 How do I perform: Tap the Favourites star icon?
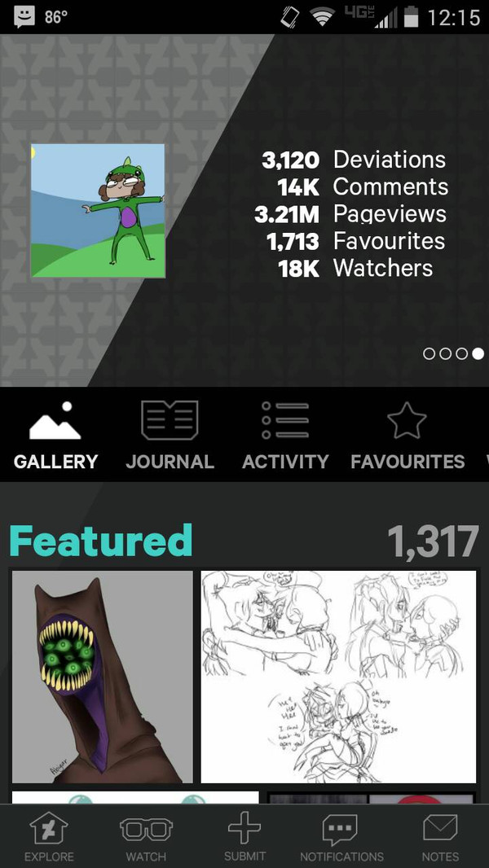(x=407, y=420)
